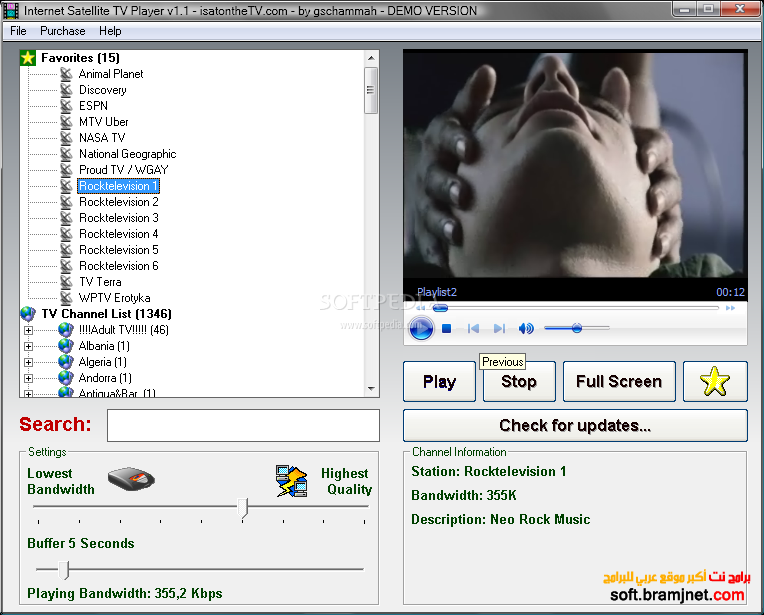Image resolution: width=764 pixels, height=615 pixels.
Task: Click the channel list scroll up arrow
Action: click(x=371, y=58)
